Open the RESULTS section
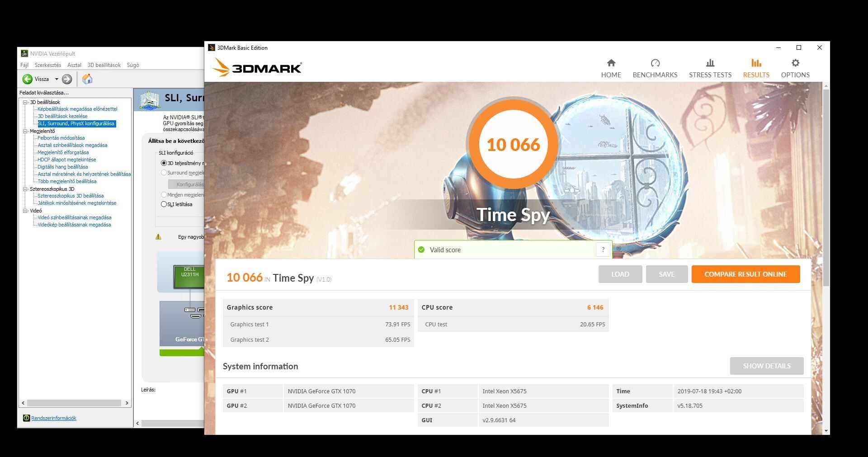Screen dimensions: 868x457 756,68
